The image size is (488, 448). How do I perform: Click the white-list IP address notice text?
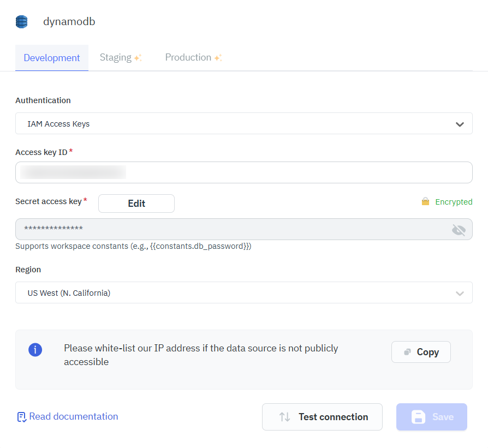tap(201, 355)
